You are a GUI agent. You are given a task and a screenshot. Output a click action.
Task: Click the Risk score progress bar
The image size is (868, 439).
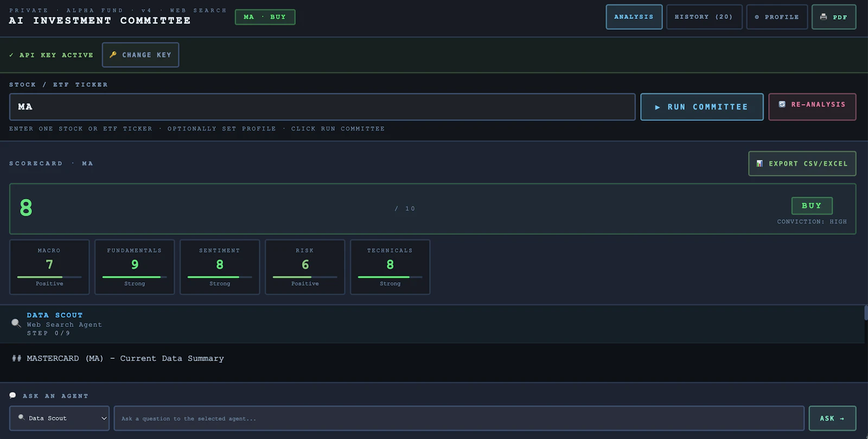305,277
